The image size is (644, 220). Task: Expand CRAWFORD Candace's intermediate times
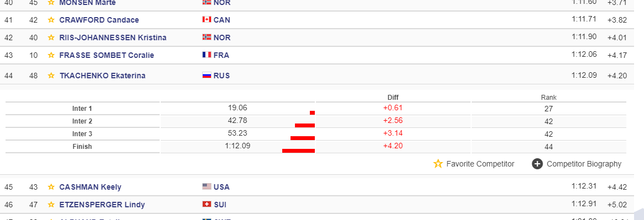click(x=322, y=20)
